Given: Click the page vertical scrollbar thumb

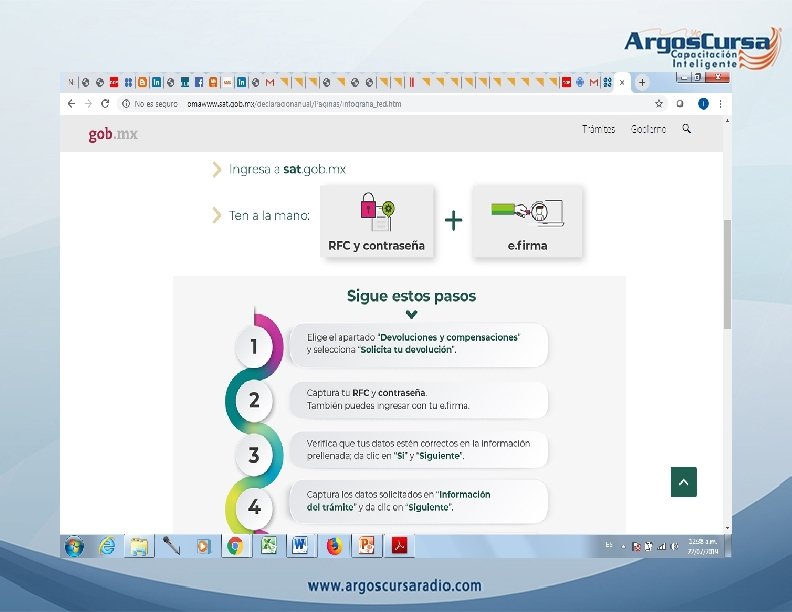Looking at the screenshot, I should 727,274.
